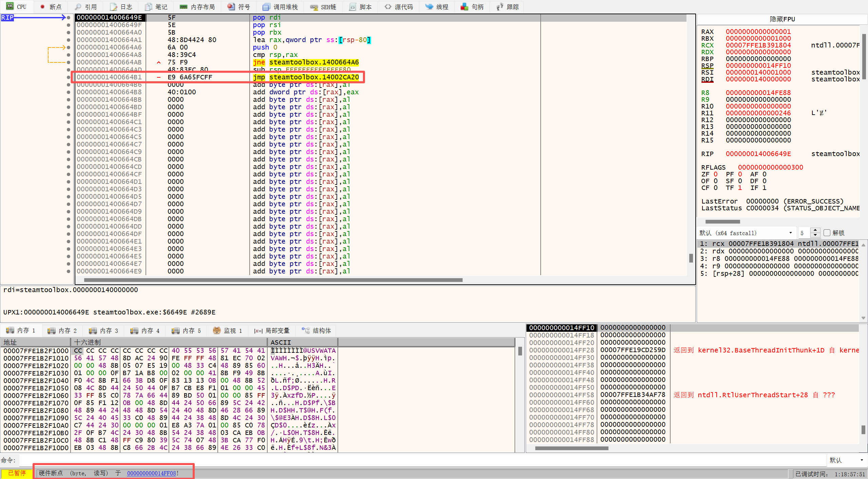Open the SEH链 tab icon
The height and width of the screenshot is (479, 868).
pyautogui.click(x=314, y=7)
